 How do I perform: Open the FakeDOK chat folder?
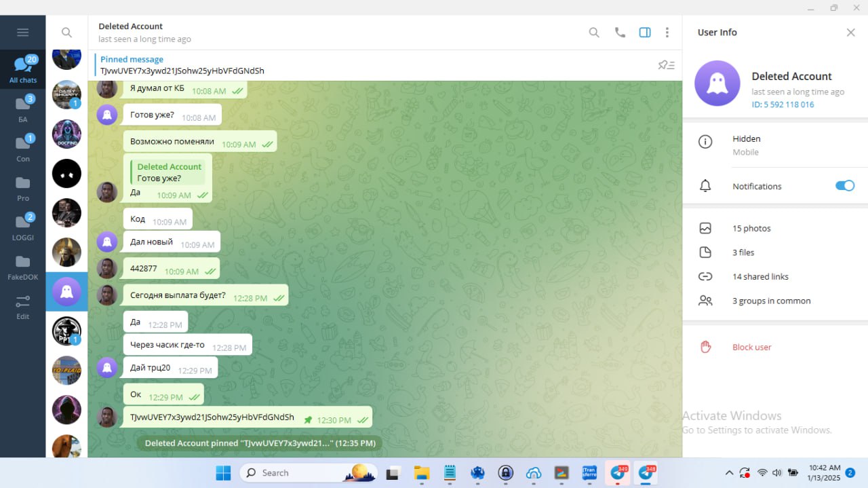pos(23,266)
